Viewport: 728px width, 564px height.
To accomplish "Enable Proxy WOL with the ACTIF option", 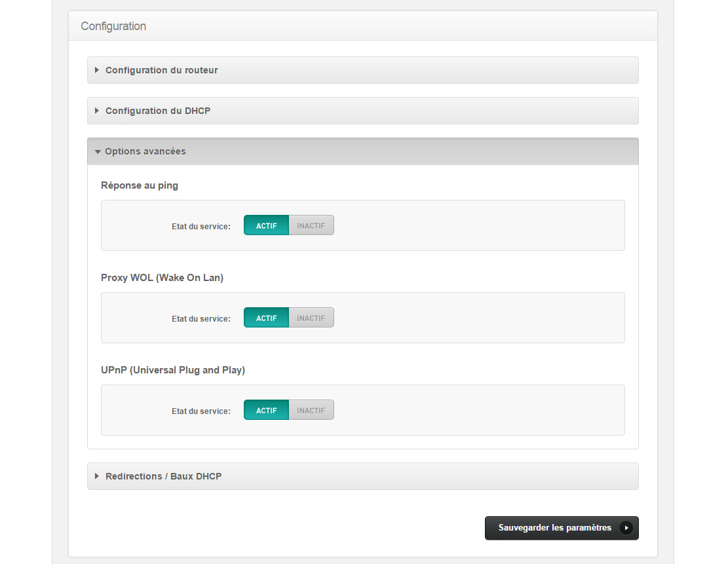I will (x=266, y=318).
